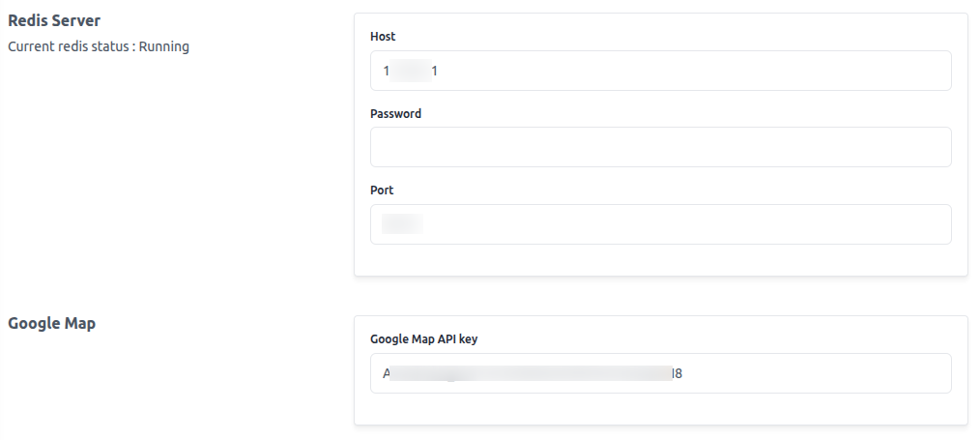Image resolution: width=980 pixels, height=440 pixels.
Task: Click the "Running" status word
Action: (x=163, y=46)
